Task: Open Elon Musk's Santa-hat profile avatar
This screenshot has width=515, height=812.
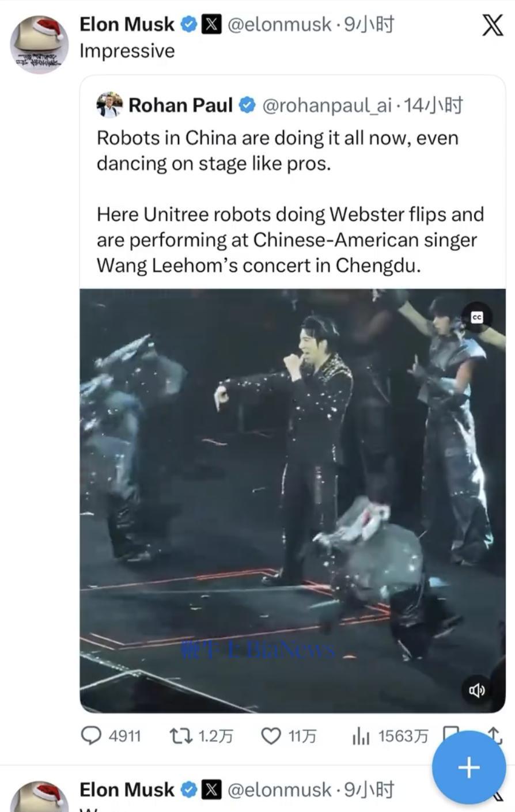Action: tap(39, 44)
